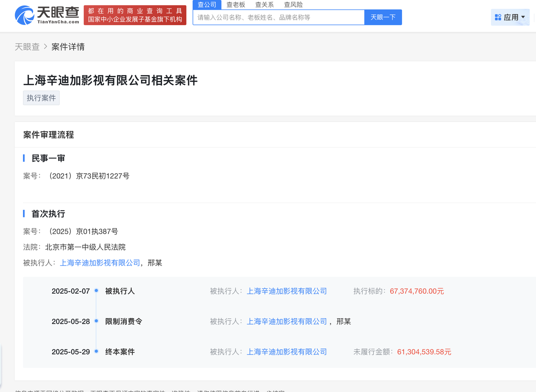The image size is (536, 392).
Task: Click the 应用 grid icon
Action: coord(498,17)
